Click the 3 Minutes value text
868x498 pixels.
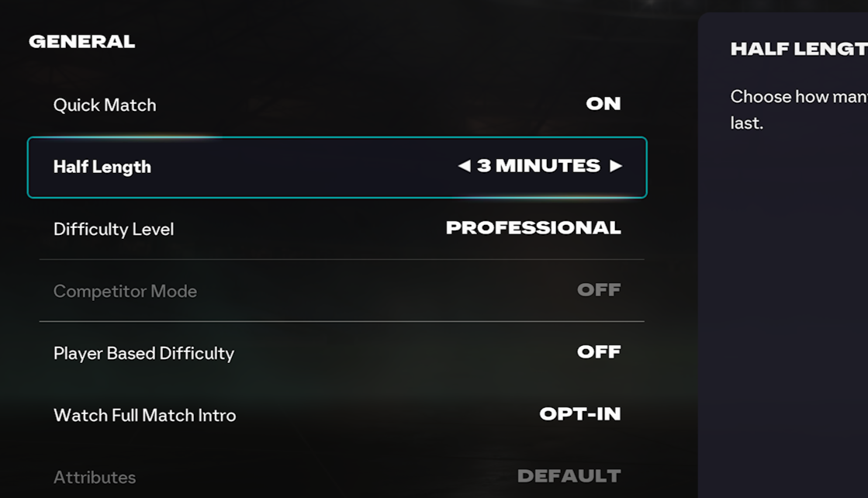click(538, 166)
